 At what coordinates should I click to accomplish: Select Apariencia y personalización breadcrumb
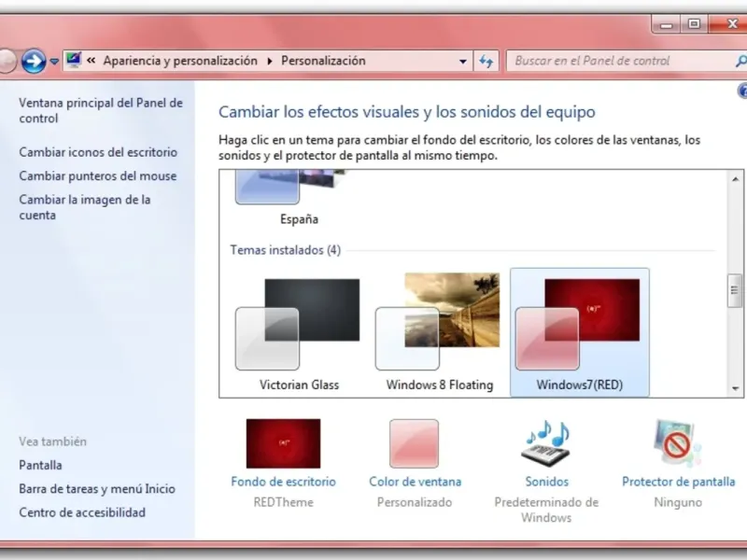180,61
